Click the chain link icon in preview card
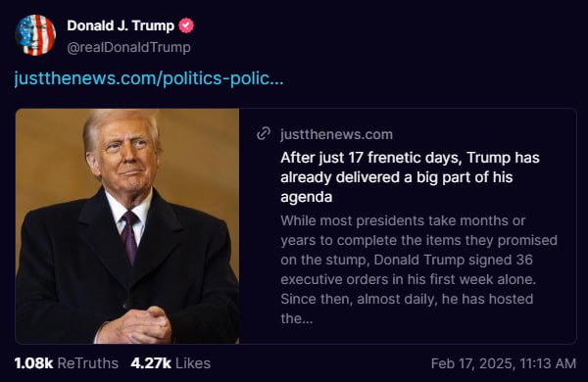Viewport: 588px width, 382px height. coord(264,134)
